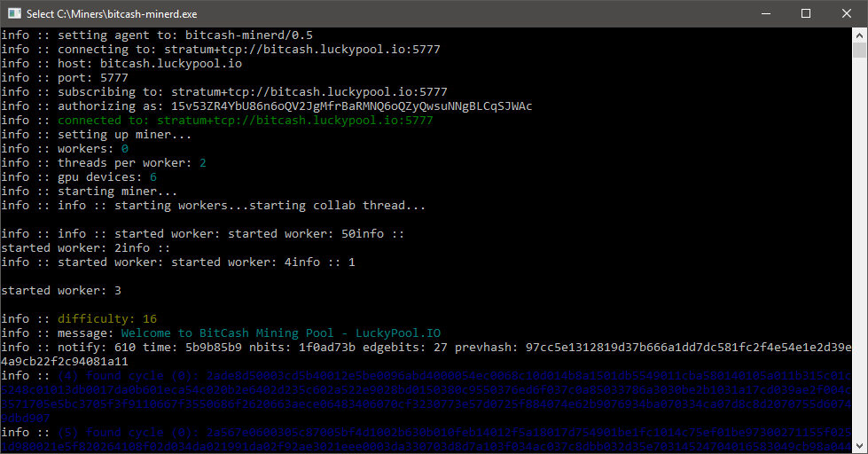Minimize the bitcash-minerd console window
868x454 pixels.
tap(766, 13)
